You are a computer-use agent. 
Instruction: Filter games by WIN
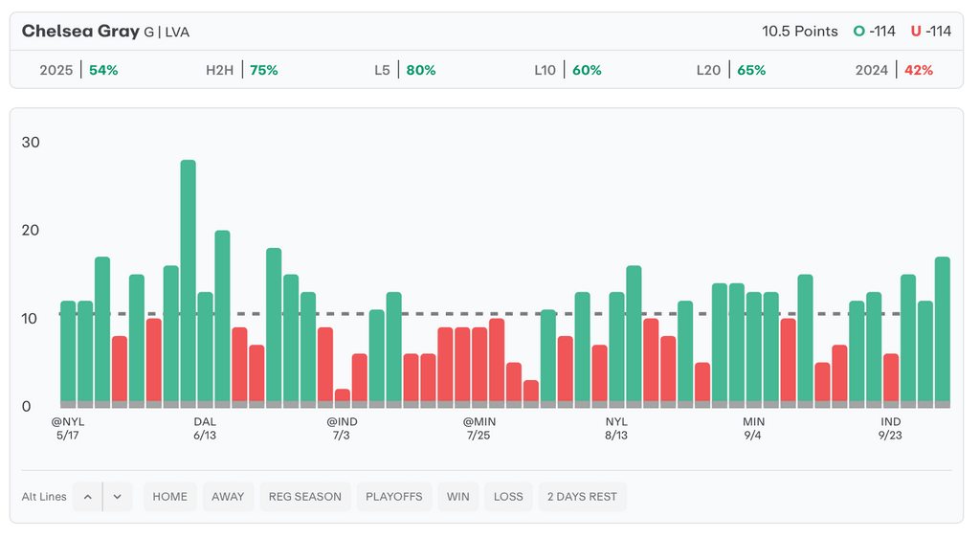click(458, 497)
